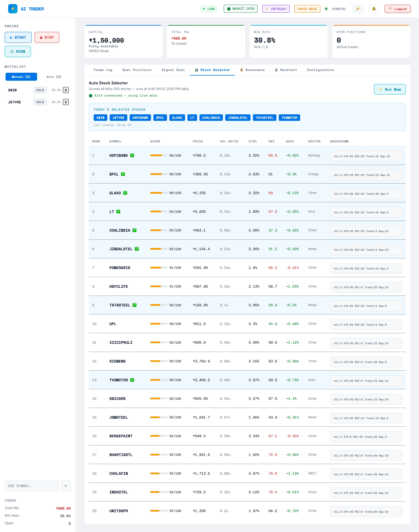Image resolution: width=419 pixels, height=532 pixels.
Task: Click the GAP% column header
Action: click(290, 142)
